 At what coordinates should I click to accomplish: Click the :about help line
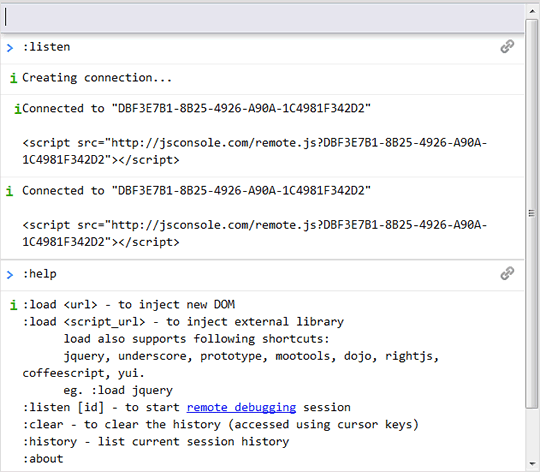tap(43, 459)
